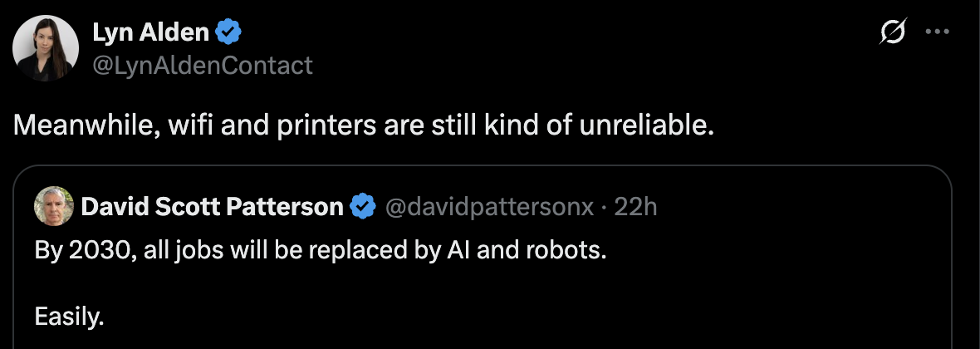This screenshot has height=349, width=980.
Task: Click David Scott Patterson's verified badge
Action: [x=361, y=207]
